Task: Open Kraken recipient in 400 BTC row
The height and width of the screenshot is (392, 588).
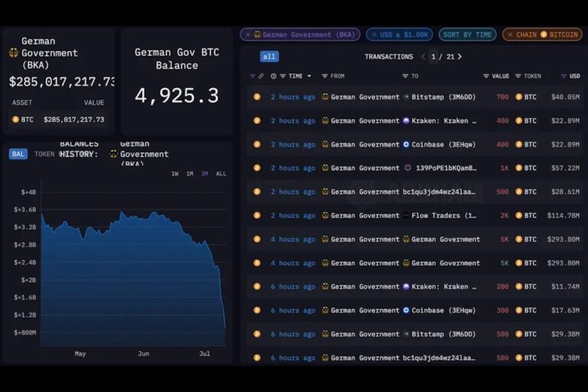Action: tap(444, 121)
